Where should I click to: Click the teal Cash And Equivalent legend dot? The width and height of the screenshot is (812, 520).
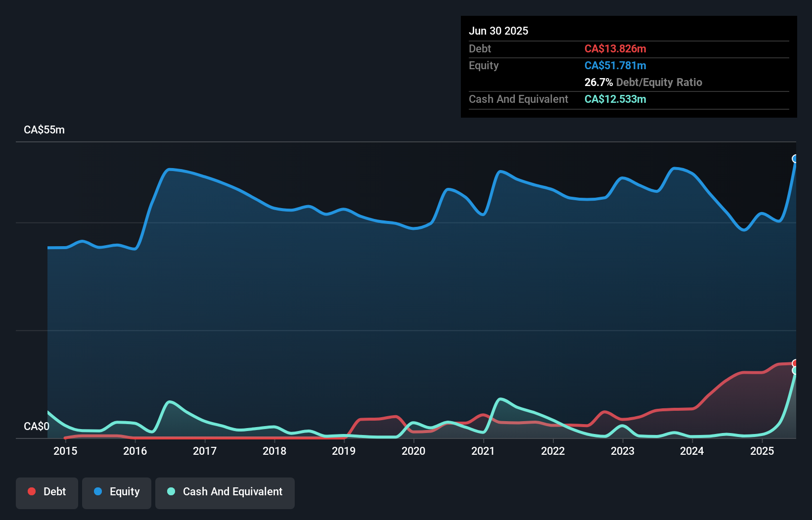[x=171, y=492]
